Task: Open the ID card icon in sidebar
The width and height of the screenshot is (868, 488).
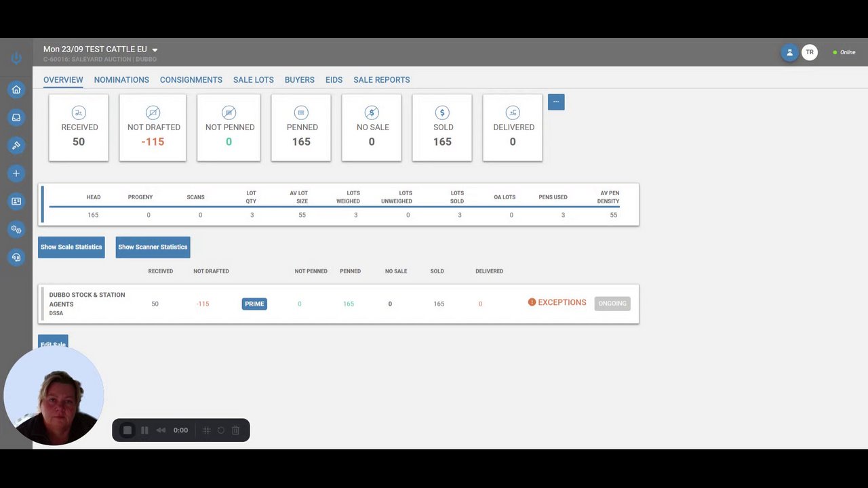Action: [16, 201]
